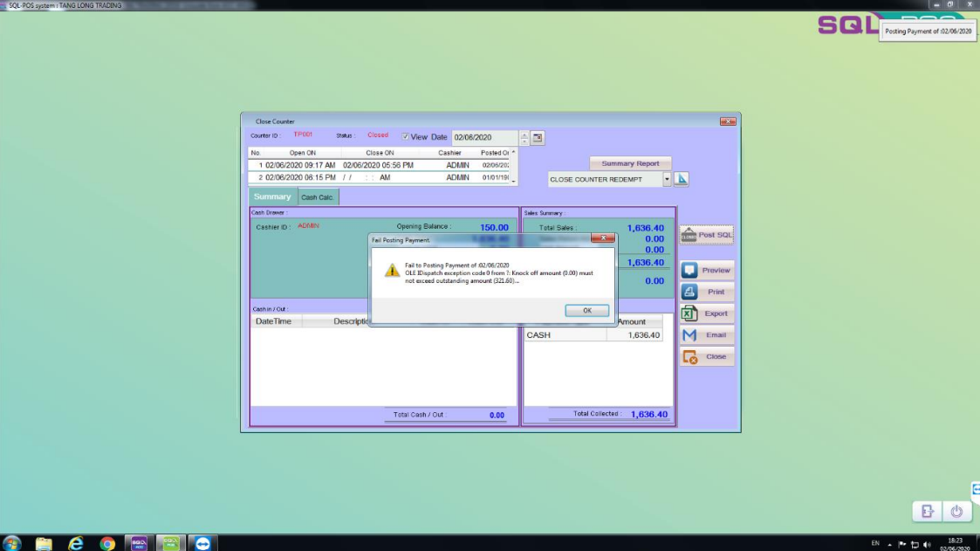This screenshot has height=551, width=980.
Task: Open the report designer icon beside the dropdown
Action: click(682, 179)
